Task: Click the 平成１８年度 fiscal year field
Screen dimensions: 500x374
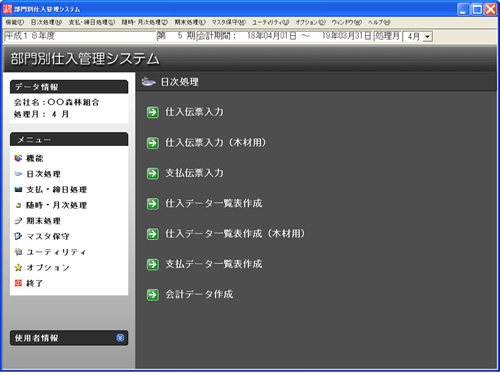Action: coord(80,36)
